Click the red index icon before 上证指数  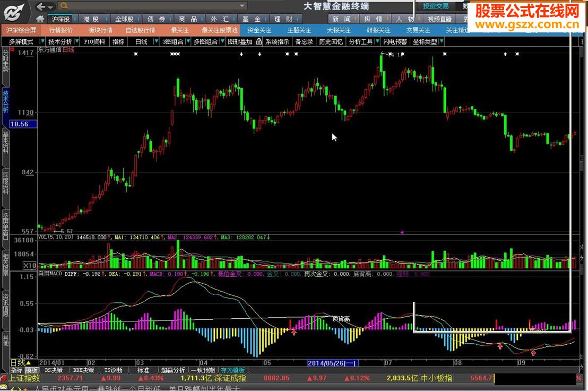4,378
